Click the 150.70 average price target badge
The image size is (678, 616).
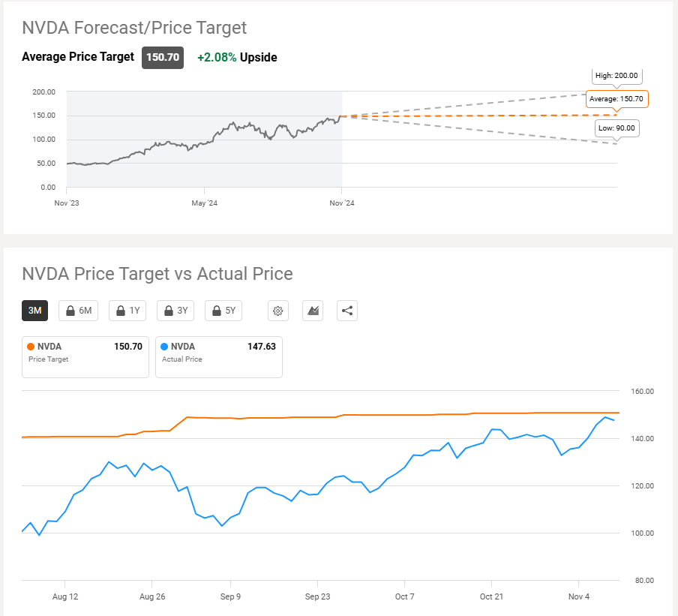[163, 58]
